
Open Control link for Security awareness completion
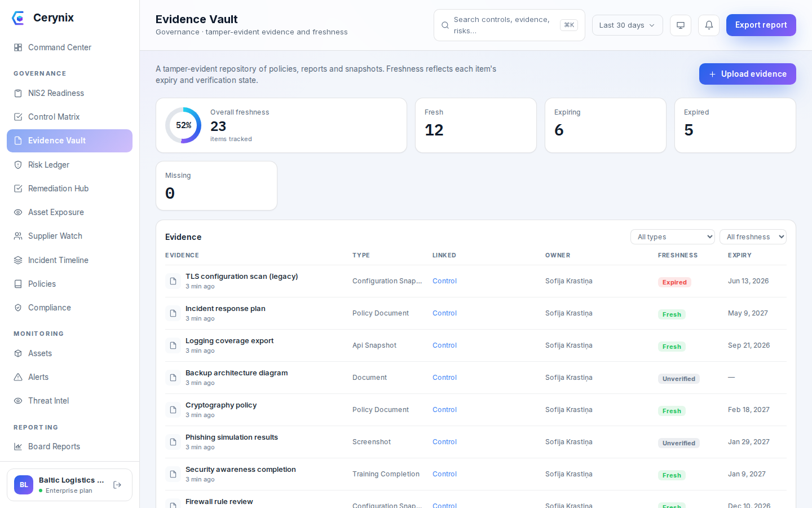tap(444, 474)
